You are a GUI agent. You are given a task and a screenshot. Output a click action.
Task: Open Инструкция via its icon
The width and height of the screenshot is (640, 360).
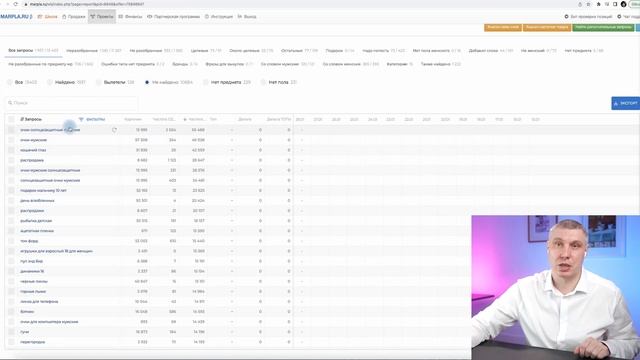pyautogui.click(x=207, y=17)
